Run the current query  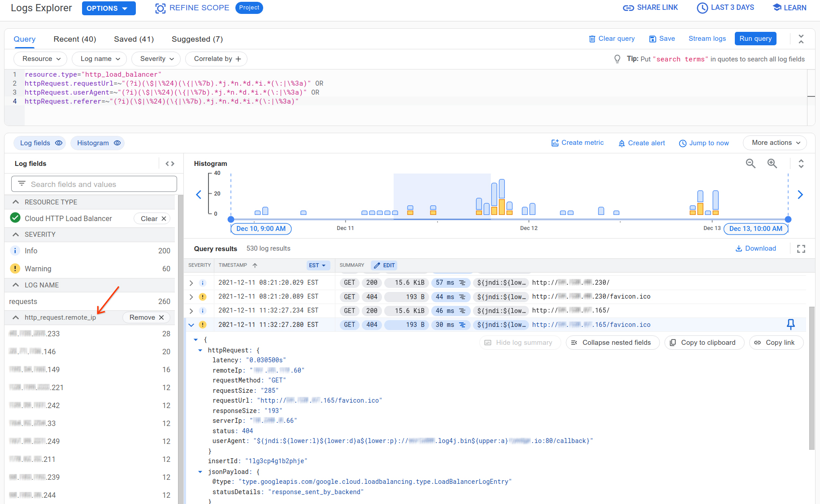point(755,39)
